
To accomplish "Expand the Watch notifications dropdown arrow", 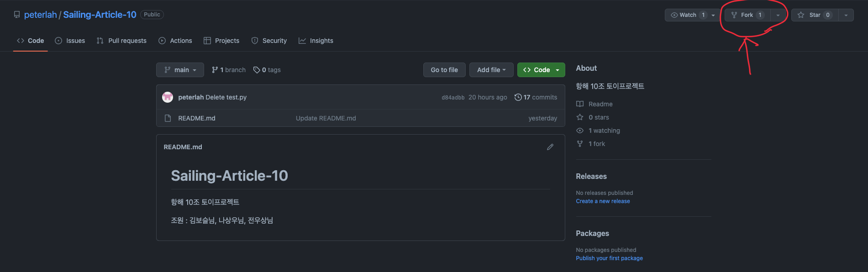I will tap(713, 15).
